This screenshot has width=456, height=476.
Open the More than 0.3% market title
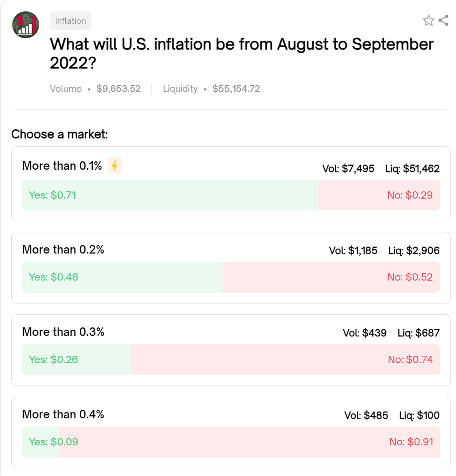(63, 332)
